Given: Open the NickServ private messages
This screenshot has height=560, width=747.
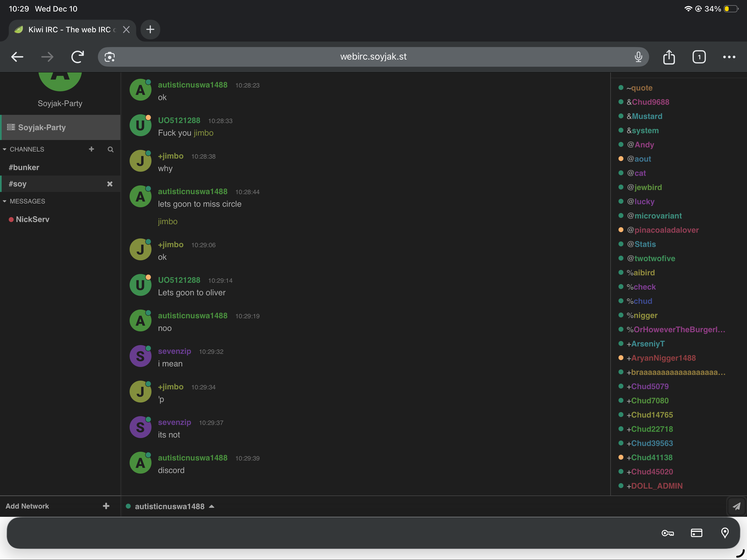Looking at the screenshot, I should pyautogui.click(x=33, y=220).
